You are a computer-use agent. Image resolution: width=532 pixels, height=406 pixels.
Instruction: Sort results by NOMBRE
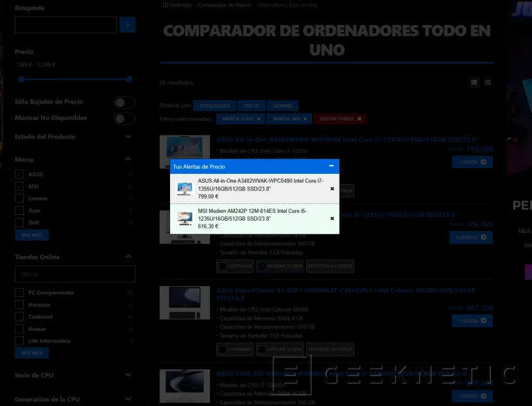[282, 106]
